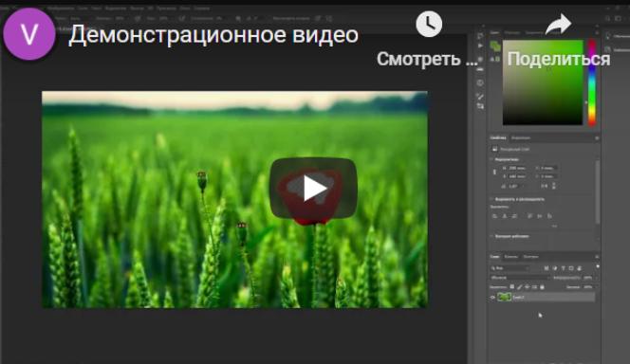
Task: Open the layer blend mode dropdown
Action: pyautogui.click(x=520, y=278)
